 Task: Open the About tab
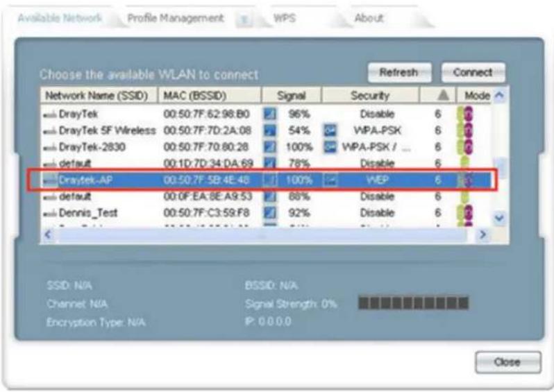[369, 18]
